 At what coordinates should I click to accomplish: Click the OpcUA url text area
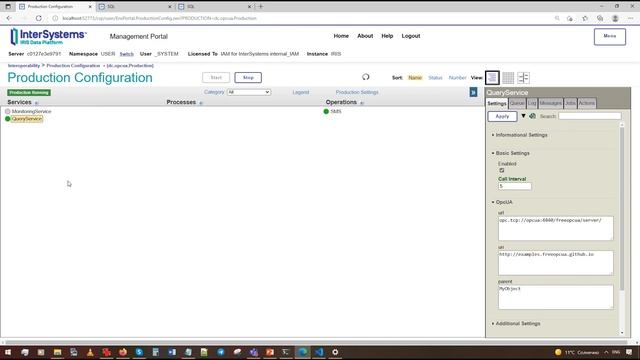(x=556, y=228)
